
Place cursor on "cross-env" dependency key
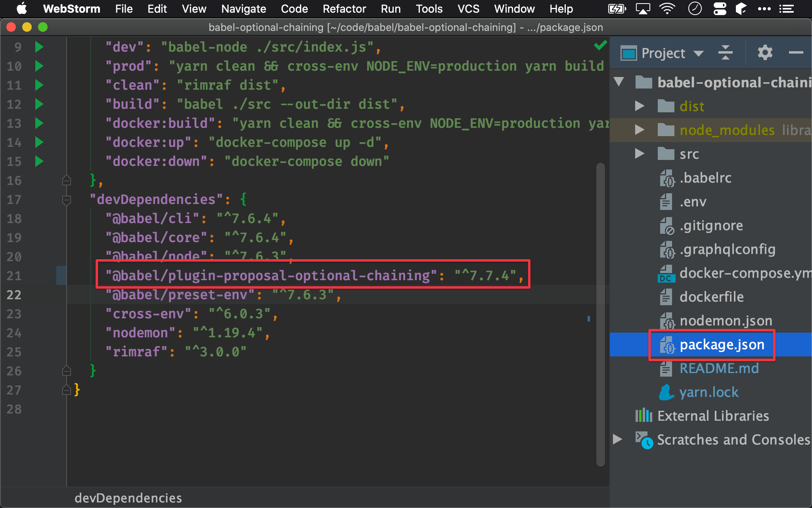148,314
